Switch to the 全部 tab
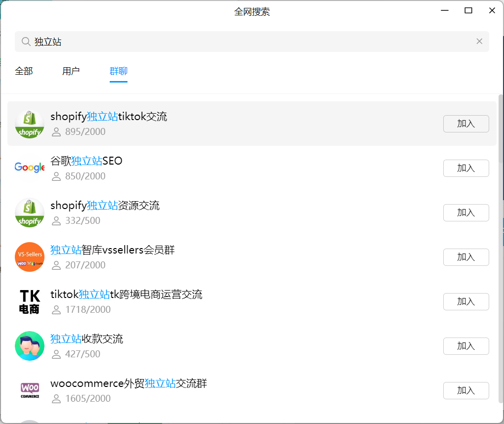This screenshot has height=424, width=504. tap(24, 71)
